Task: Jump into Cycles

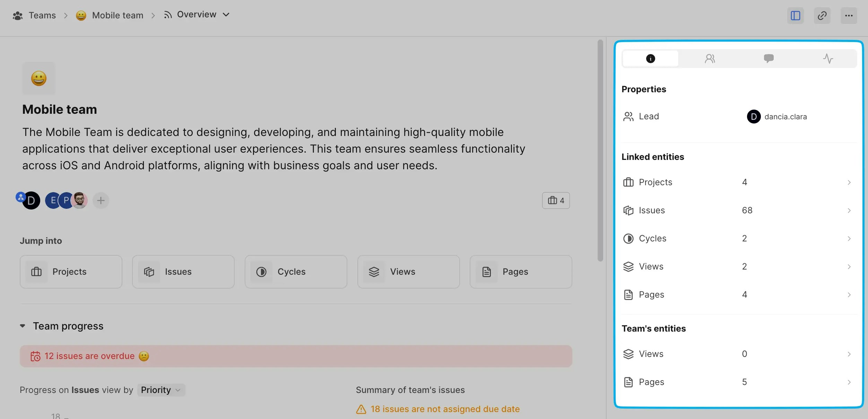Action: pos(296,272)
